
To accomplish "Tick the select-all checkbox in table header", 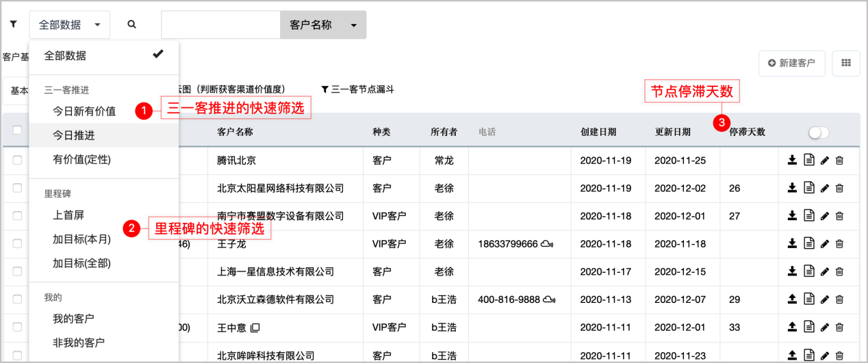I will point(17,131).
